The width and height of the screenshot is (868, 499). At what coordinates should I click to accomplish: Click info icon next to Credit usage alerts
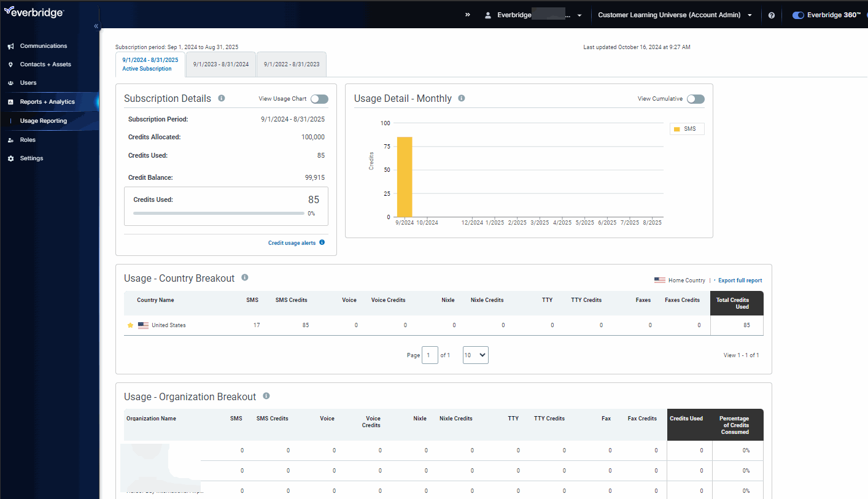[322, 242]
